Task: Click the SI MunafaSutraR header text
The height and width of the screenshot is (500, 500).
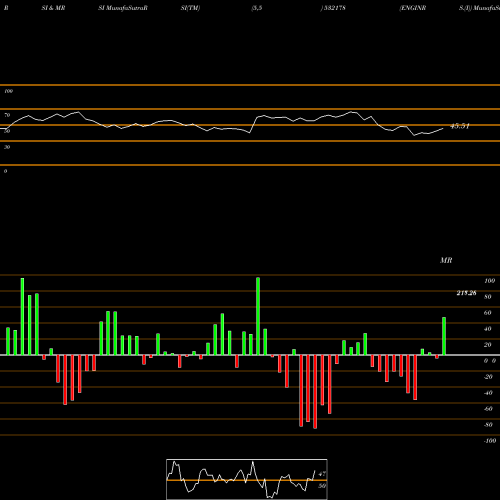Action: coord(123,8)
